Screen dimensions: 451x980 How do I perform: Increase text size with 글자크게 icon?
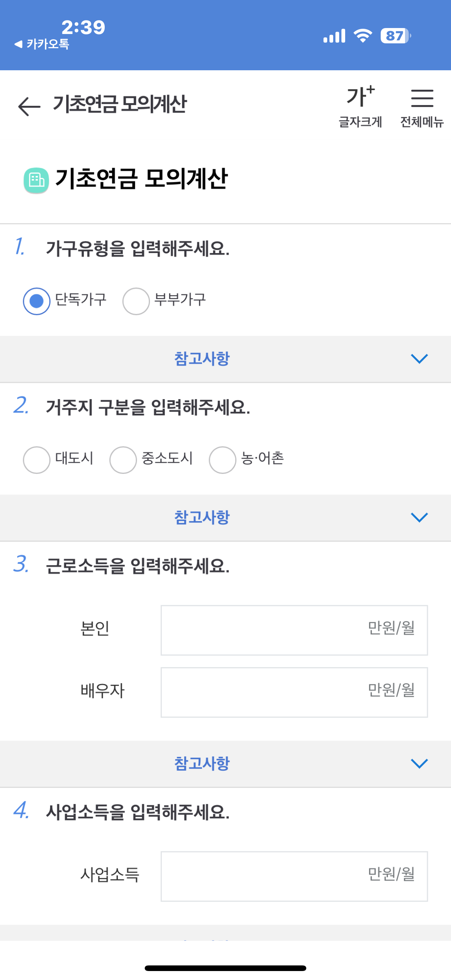(x=361, y=107)
